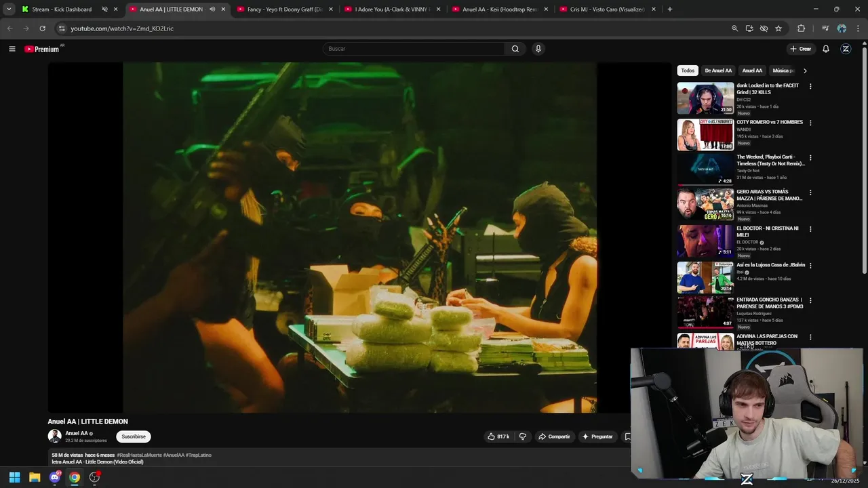This screenshot has height=488, width=868.
Task: Open Chrome tab search dropdown
Action: pyautogui.click(x=9, y=9)
